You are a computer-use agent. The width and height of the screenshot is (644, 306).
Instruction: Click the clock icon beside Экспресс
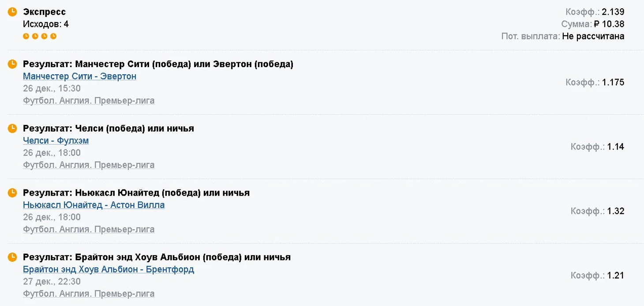(12, 11)
